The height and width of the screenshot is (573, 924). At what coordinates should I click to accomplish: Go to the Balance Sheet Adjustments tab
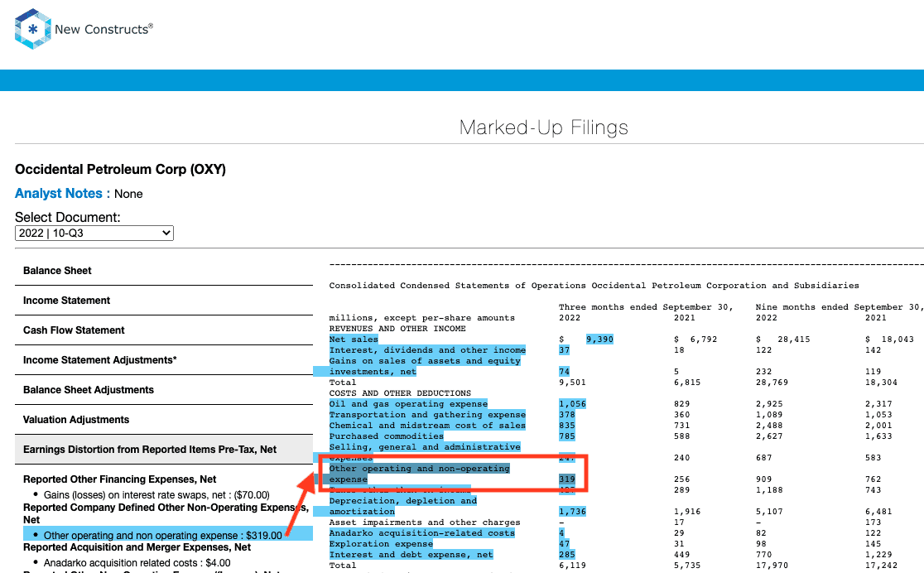164,390
